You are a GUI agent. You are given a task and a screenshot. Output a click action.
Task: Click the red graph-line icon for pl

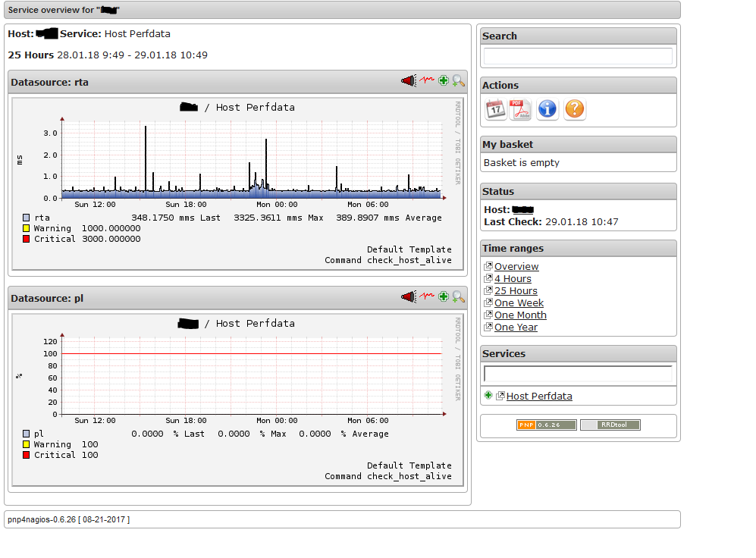tap(426, 296)
